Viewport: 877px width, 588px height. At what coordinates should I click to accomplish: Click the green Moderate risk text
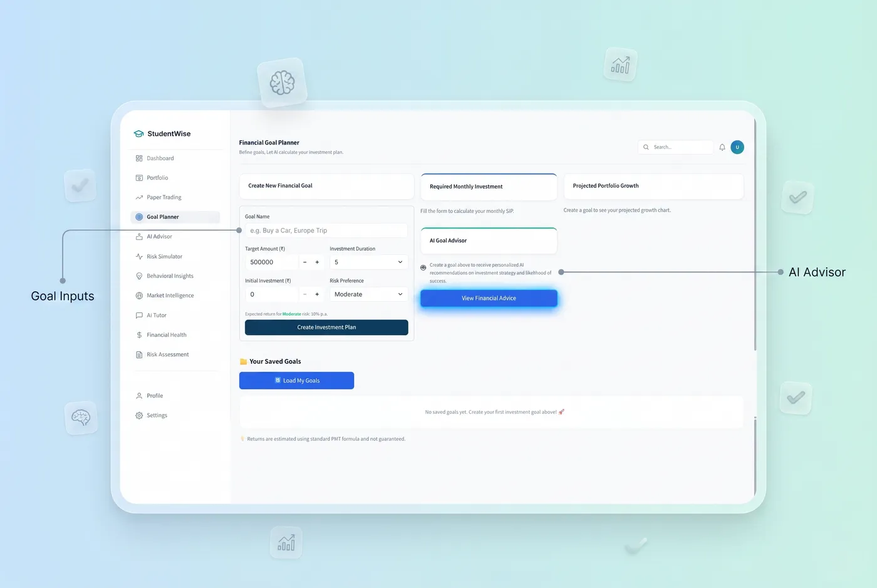coord(291,314)
